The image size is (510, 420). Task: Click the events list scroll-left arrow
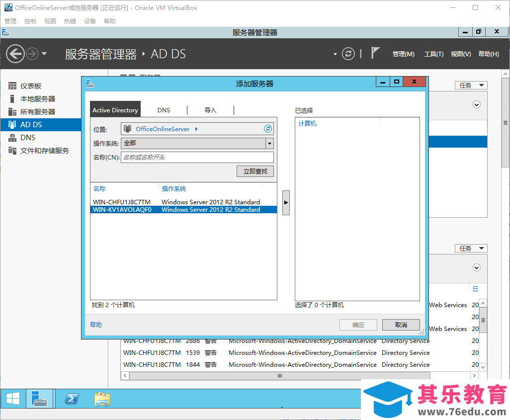click(125, 375)
